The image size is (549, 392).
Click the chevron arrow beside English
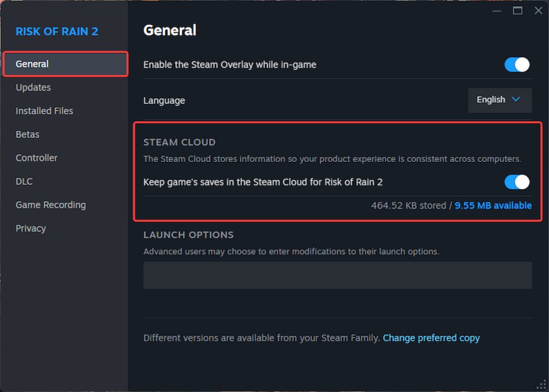coord(516,100)
